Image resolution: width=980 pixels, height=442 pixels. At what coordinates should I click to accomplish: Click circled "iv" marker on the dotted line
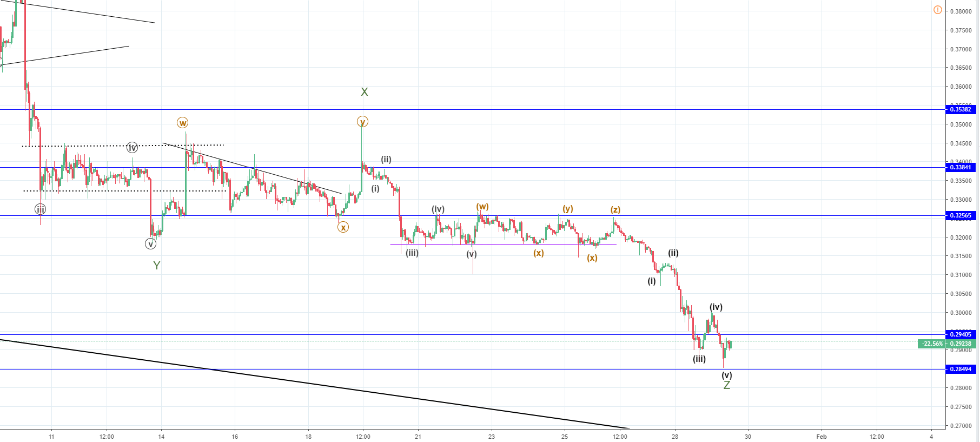point(132,147)
